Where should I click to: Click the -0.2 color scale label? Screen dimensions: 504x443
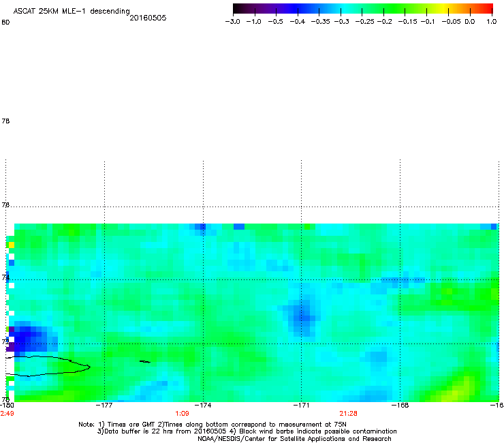coord(384,22)
